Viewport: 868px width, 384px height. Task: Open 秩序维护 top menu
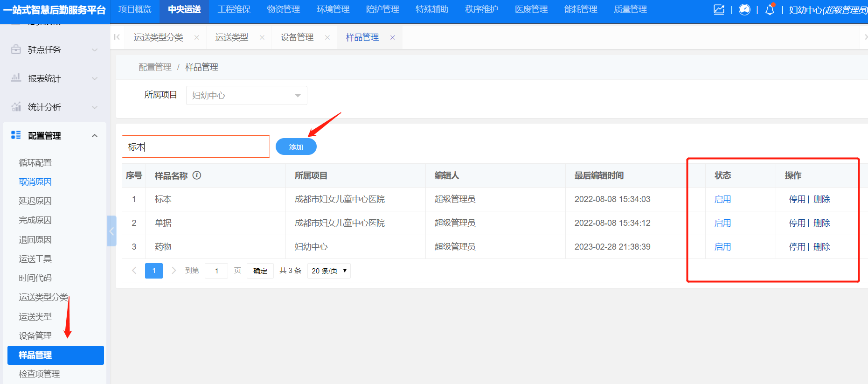(x=481, y=9)
